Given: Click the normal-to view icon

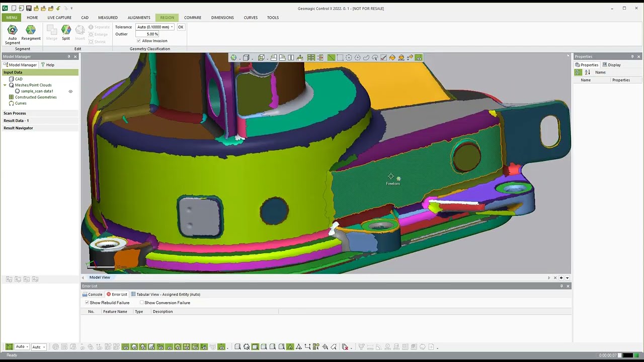Looking at the screenshot, I should click(300, 58).
